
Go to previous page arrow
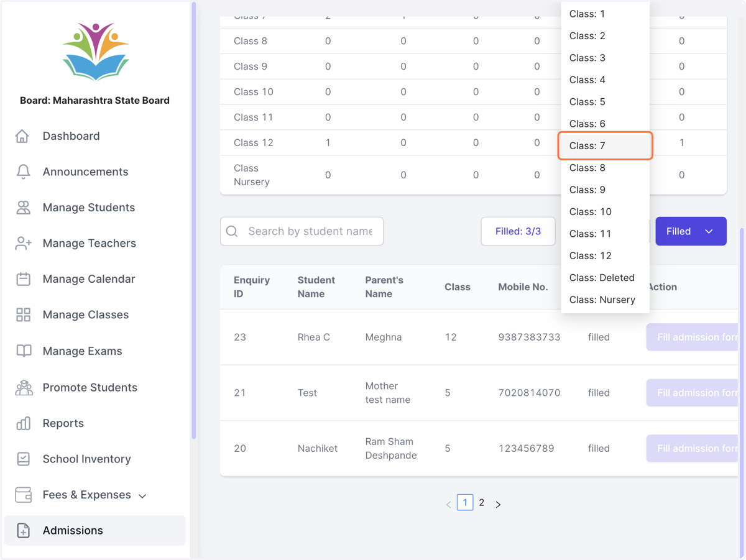[448, 505]
